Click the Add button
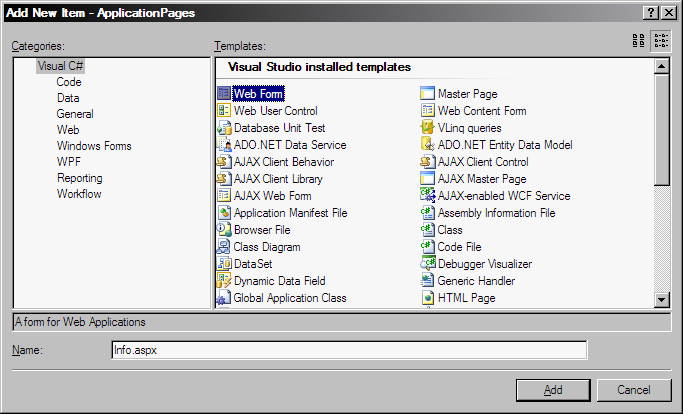The image size is (683, 414). click(553, 390)
